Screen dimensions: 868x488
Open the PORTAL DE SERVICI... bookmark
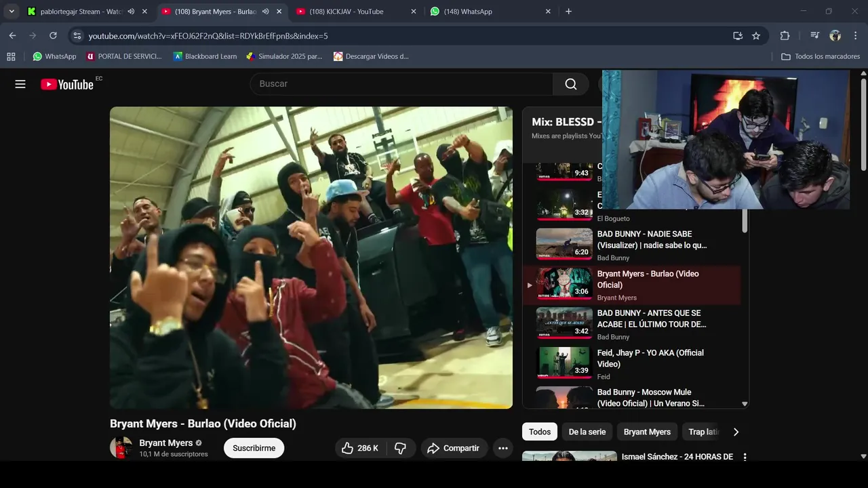(x=124, y=56)
